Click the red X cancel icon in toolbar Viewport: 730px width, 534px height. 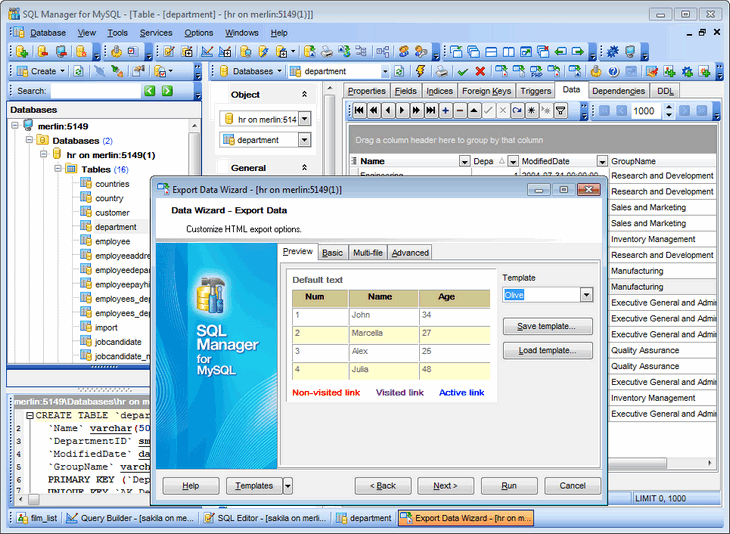click(481, 71)
